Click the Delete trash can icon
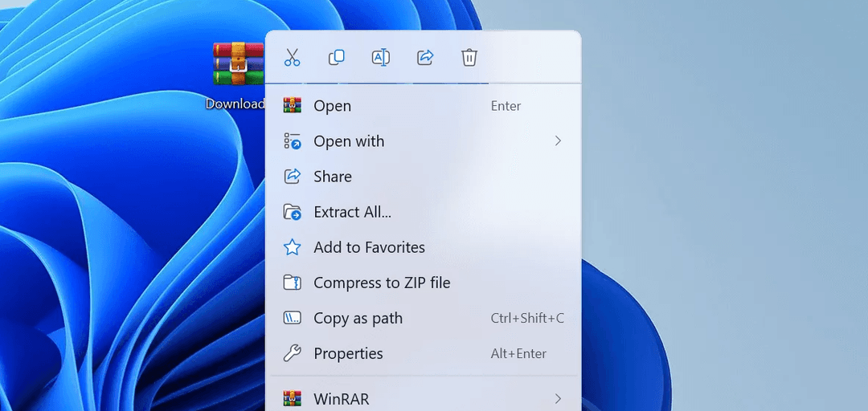 click(469, 58)
